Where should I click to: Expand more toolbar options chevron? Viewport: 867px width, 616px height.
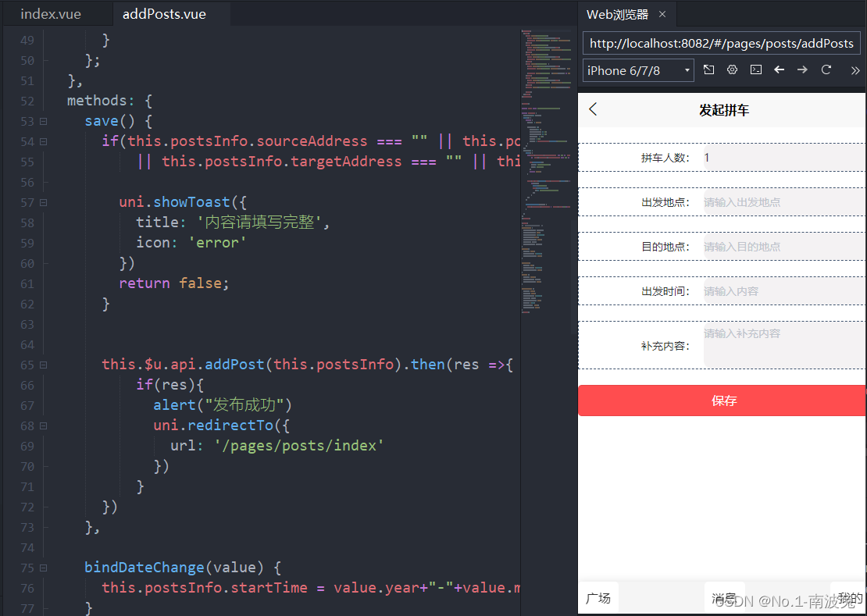[x=855, y=70]
